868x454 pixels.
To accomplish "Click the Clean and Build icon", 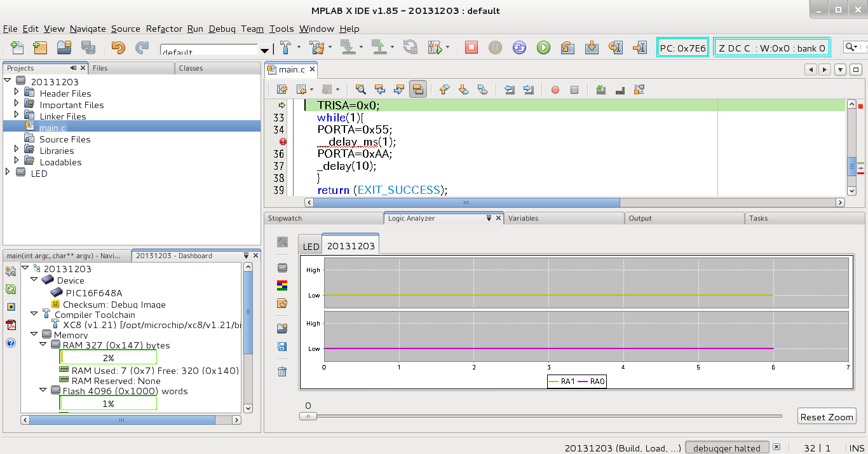I will (x=316, y=48).
